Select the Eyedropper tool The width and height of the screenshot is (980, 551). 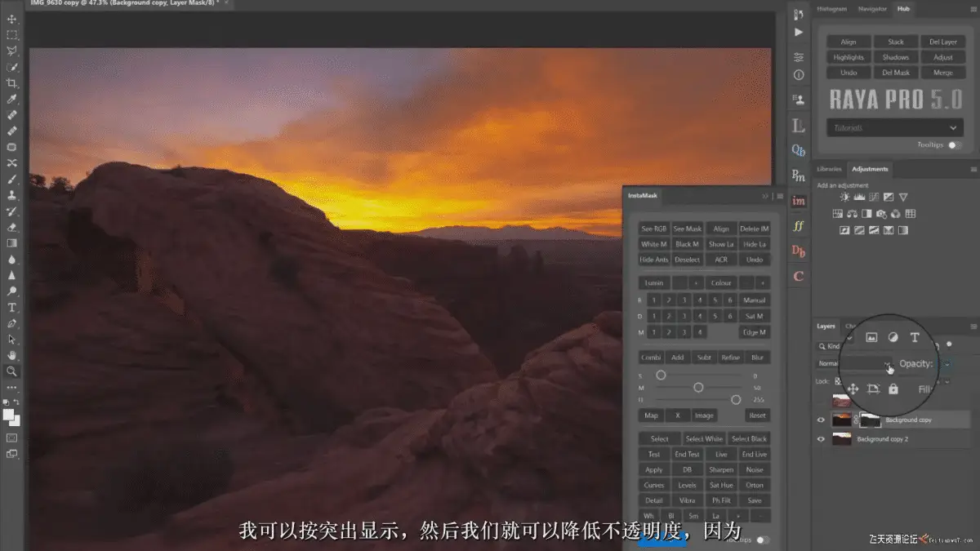[11, 99]
